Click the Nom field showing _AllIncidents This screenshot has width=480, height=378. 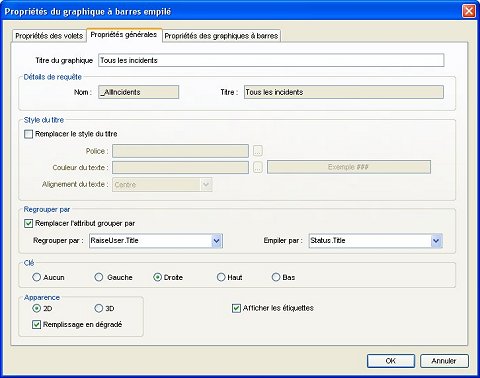click(x=138, y=92)
